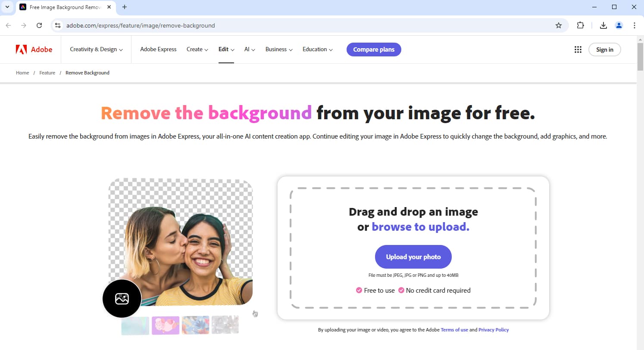This screenshot has height=350, width=644.
Task: Click the Adobe logo
Action: tap(34, 49)
